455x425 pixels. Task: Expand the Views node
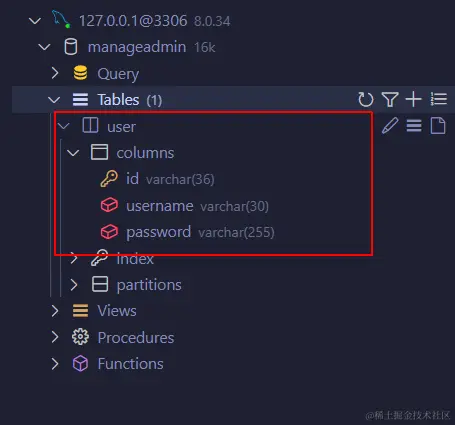coord(55,311)
